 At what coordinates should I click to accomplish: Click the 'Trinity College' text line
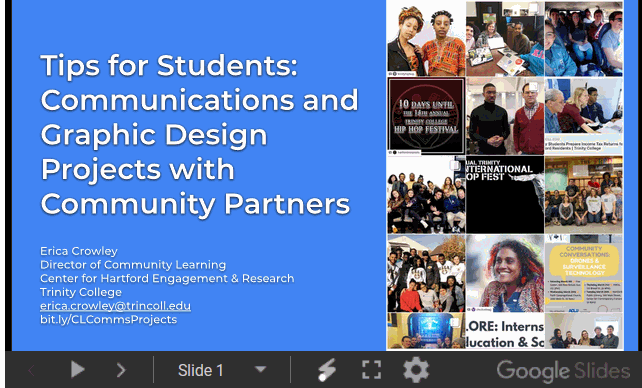tap(81, 292)
